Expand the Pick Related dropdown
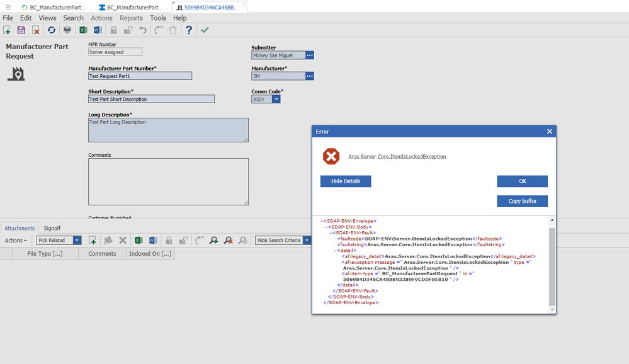The height and width of the screenshot is (364, 629). [x=77, y=241]
